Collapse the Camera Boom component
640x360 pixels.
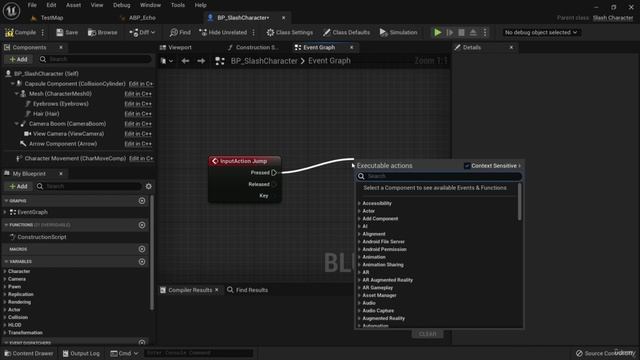click(x=17, y=124)
